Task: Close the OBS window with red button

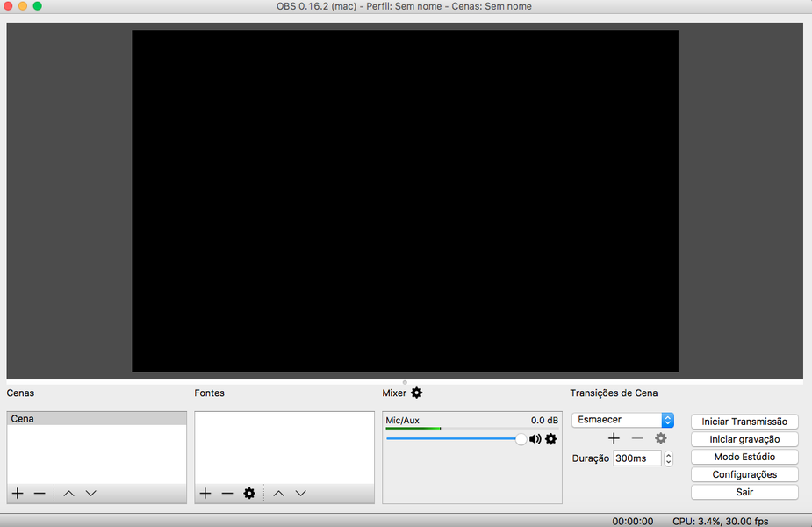Action: click(x=8, y=5)
